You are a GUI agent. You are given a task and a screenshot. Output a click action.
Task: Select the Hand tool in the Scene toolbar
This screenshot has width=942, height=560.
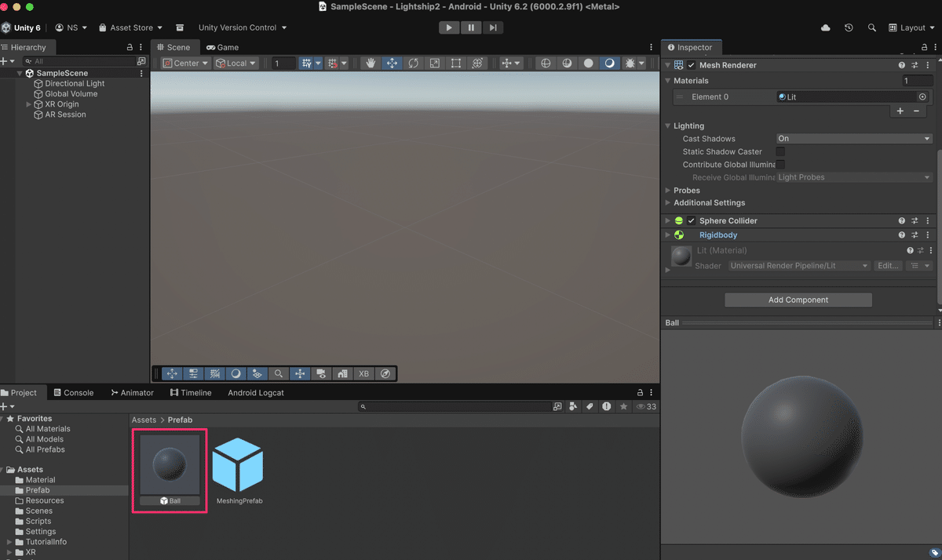point(370,63)
